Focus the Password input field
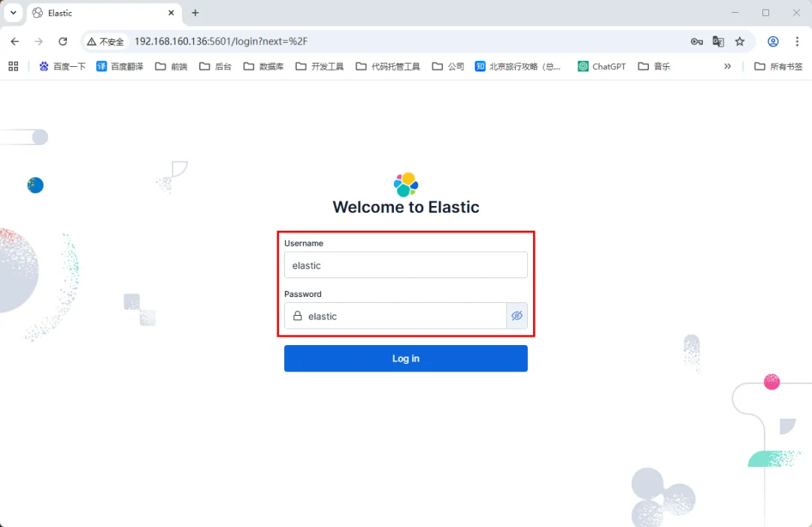 395,316
